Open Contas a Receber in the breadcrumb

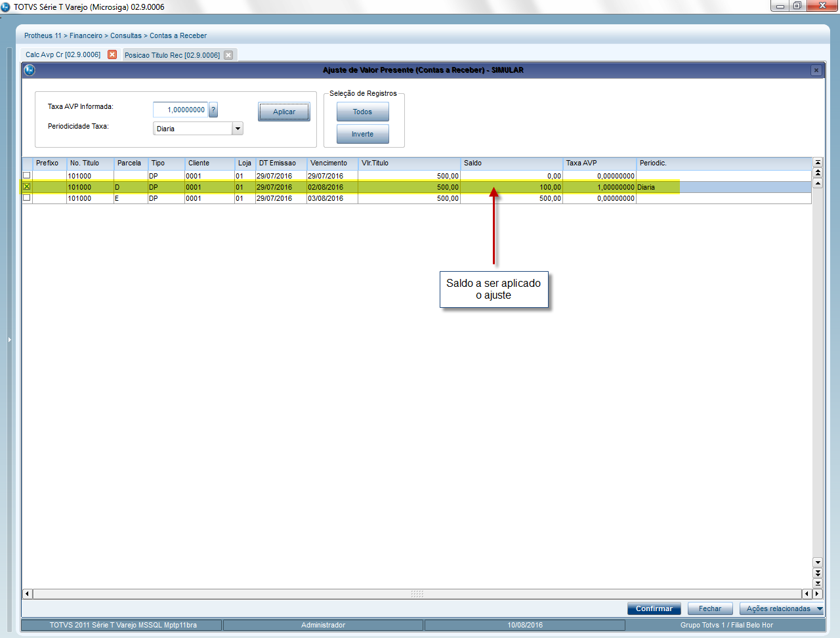(x=178, y=35)
